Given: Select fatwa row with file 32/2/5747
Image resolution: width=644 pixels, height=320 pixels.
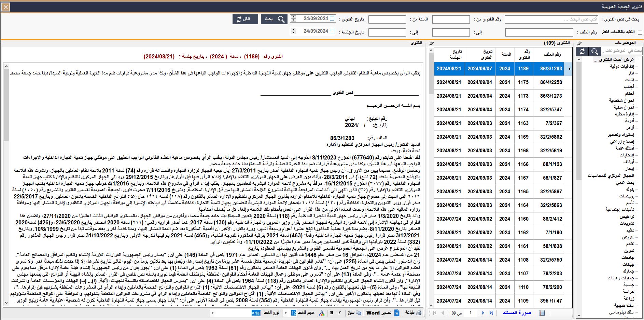Looking at the screenshot, I should [503, 110].
